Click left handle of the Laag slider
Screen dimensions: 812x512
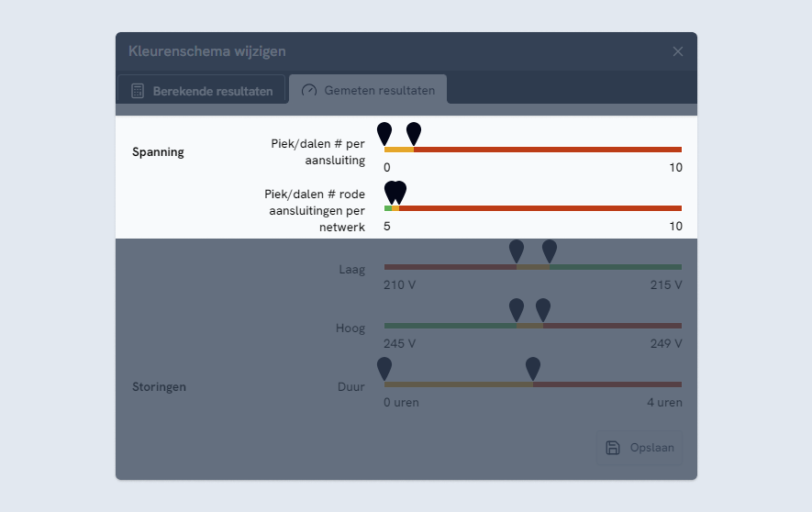pyautogui.click(x=517, y=250)
